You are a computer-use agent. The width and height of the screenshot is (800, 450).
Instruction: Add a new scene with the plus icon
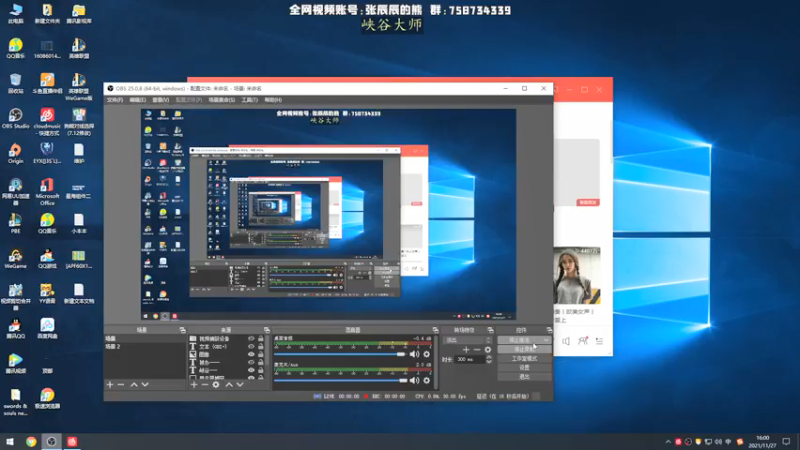(110, 385)
